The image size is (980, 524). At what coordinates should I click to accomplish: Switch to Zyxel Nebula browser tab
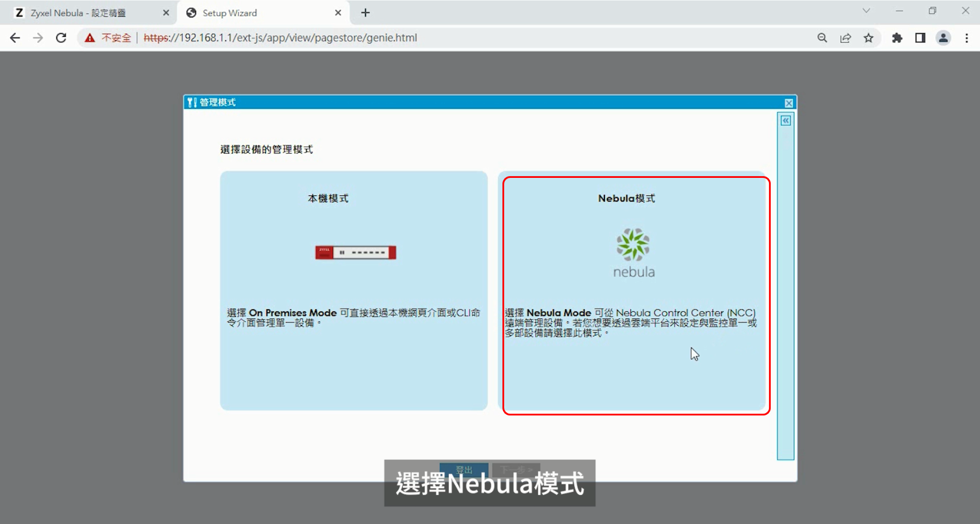[x=89, y=13]
